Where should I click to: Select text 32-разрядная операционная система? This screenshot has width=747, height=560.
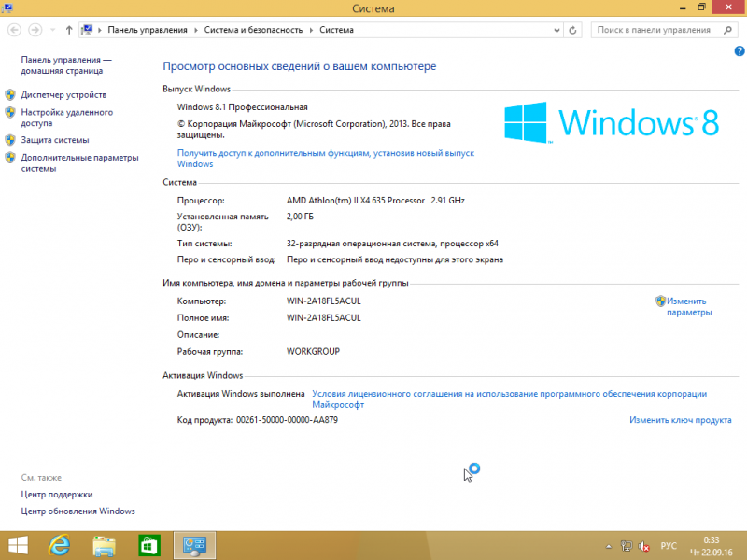(361, 244)
